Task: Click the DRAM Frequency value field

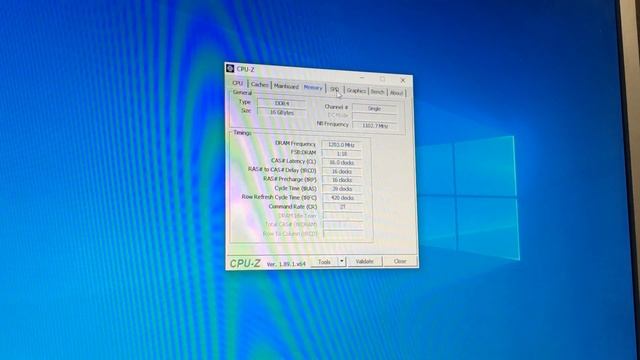Action: tap(341, 145)
